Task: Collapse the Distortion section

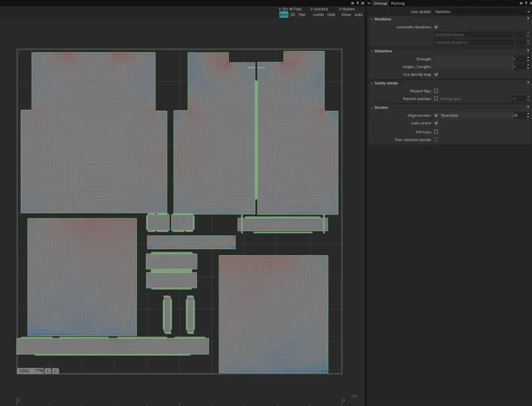Action: coord(372,51)
